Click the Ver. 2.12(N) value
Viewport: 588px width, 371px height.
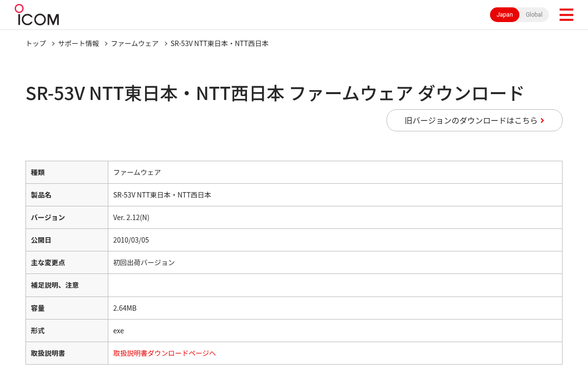pos(131,218)
